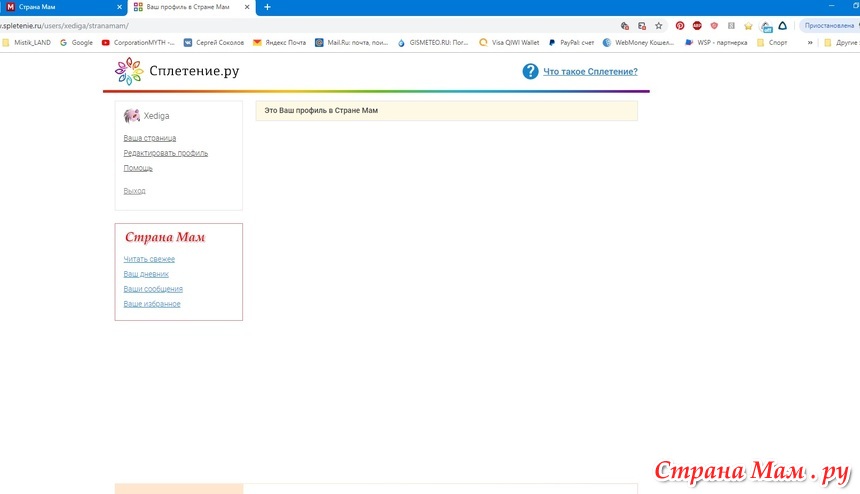
Task: Open the Что такое Сплетение? link
Action: pos(590,71)
